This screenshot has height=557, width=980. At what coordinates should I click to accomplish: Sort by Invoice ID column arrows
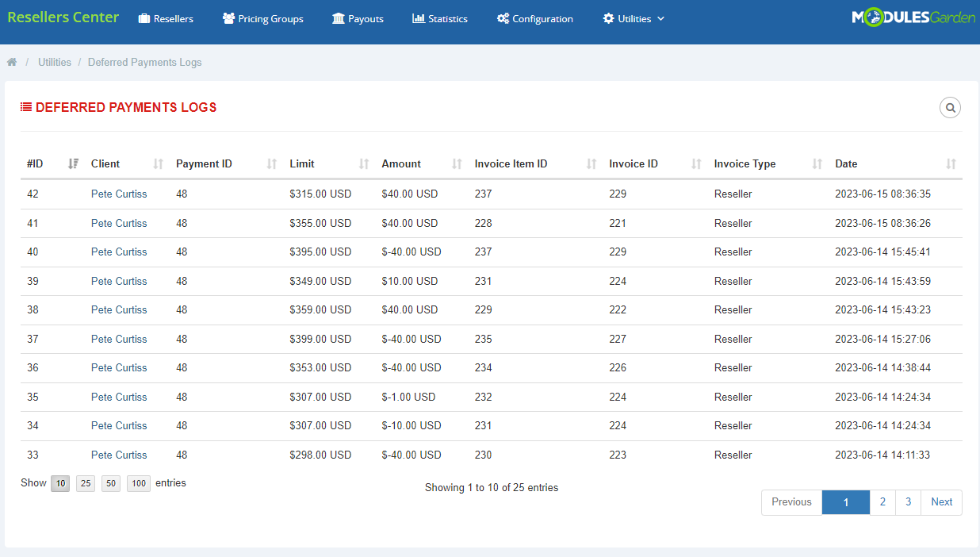pos(696,163)
